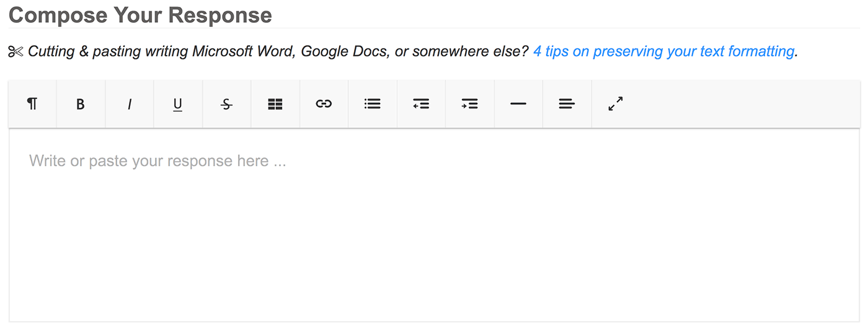This screenshot has height=331, width=868.
Task: Decrease indent with the outdent icon
Action: (421, 104)
